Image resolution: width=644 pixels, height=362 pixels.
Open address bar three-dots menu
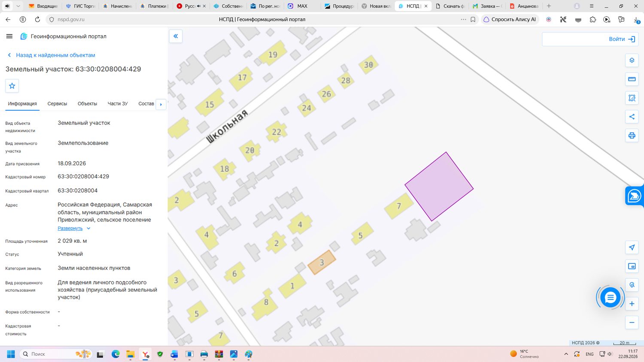pyautogui.click(x=463, y=19)
